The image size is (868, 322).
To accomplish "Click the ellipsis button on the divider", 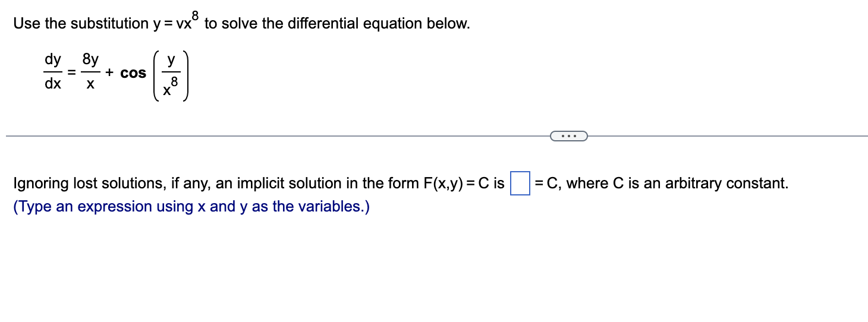I will [569, 137].
